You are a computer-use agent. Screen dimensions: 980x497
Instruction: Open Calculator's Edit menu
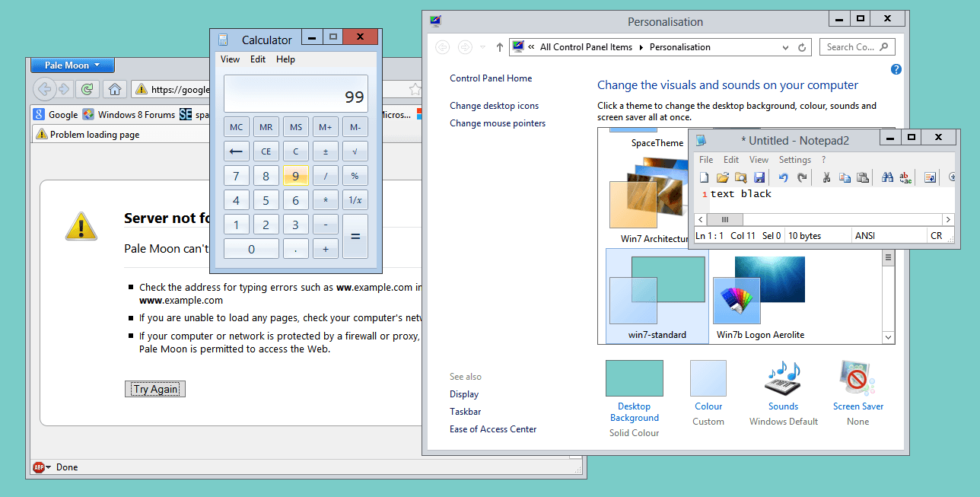click(x=258, y=59)
